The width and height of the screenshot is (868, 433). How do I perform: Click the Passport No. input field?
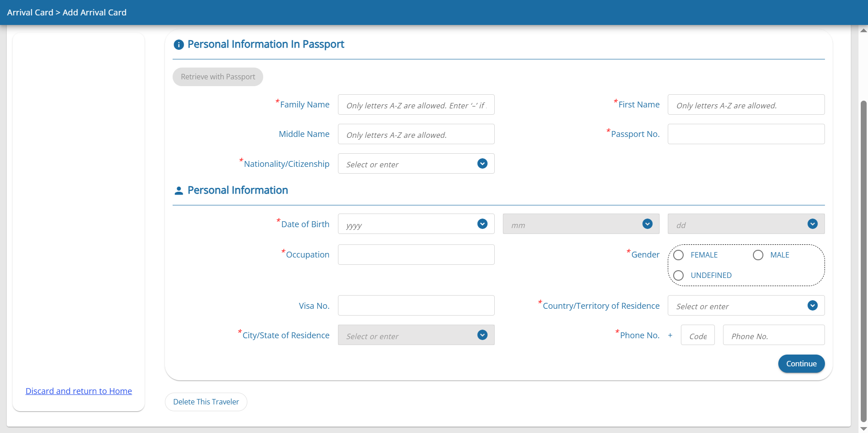(745, 134)
